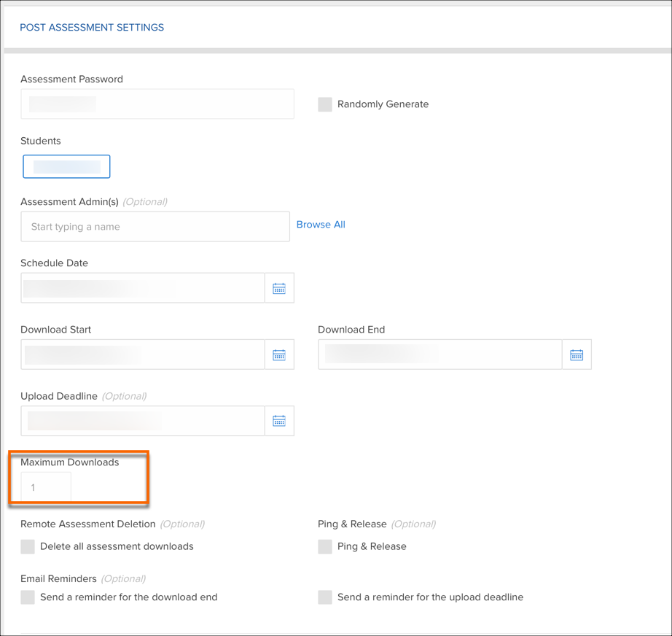Click into the Download Start field

pyautogui.click(x=143, y=354)
